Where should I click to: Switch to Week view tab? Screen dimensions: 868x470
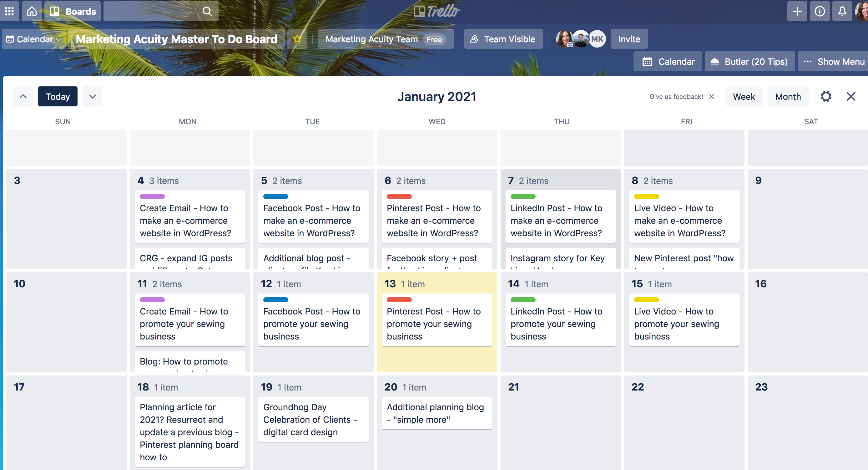[x=743, y=97]
